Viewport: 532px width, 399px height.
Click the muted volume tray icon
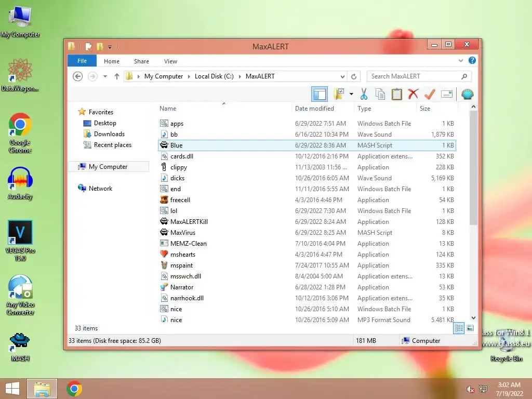click(470, 390)
